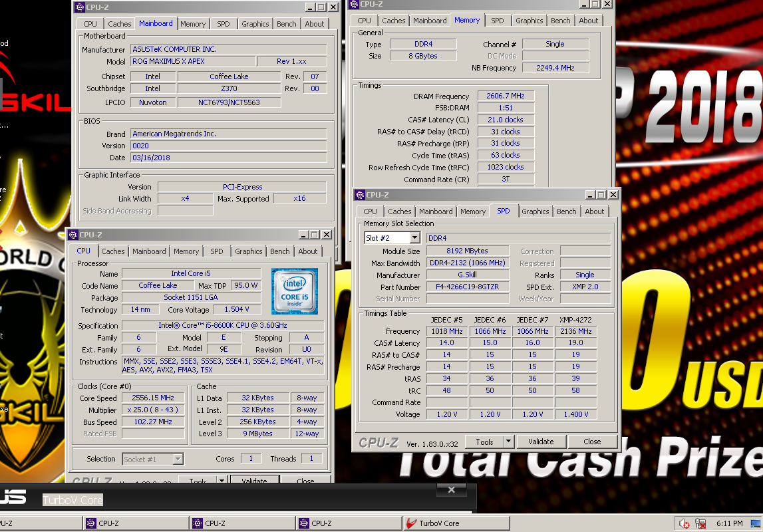Image resolution: width=763 pixels, height=532 pixels.
Task: Switch to Caches tab in CPU window
Action: tap(113, 251)
